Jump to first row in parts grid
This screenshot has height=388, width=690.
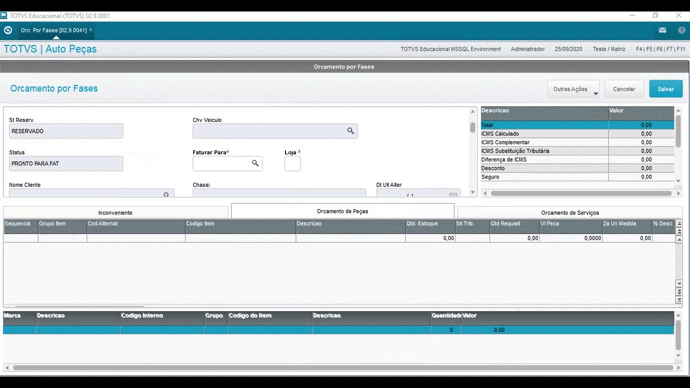679,223
